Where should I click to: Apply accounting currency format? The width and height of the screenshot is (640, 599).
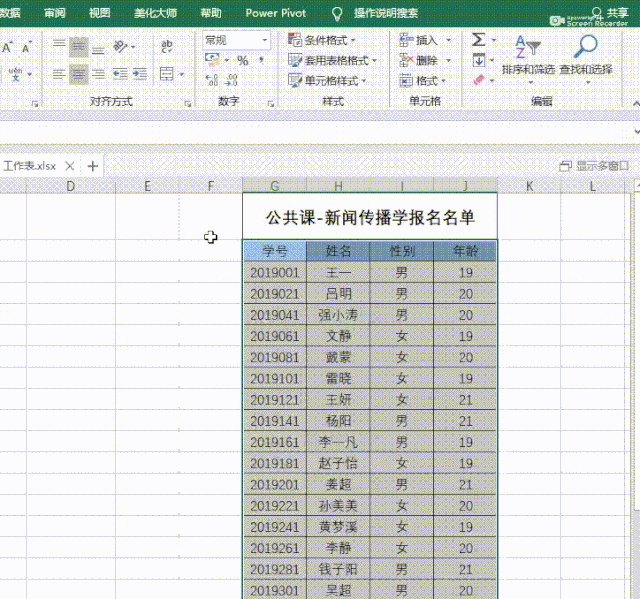(x=212, y=60)
